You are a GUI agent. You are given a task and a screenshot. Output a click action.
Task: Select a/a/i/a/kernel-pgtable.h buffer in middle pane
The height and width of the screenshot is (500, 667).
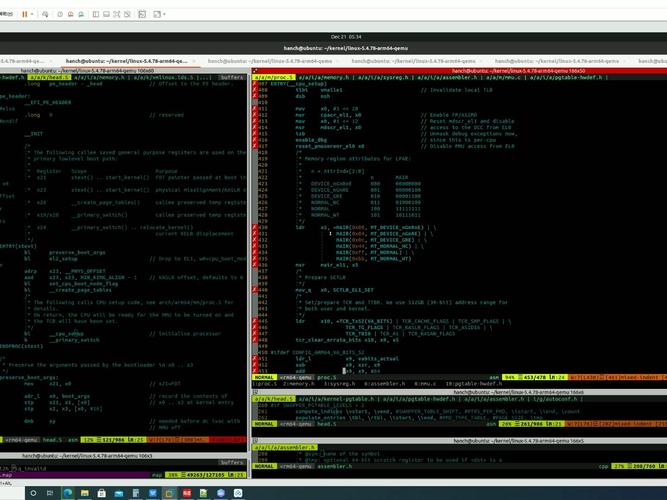click(336, 399)
